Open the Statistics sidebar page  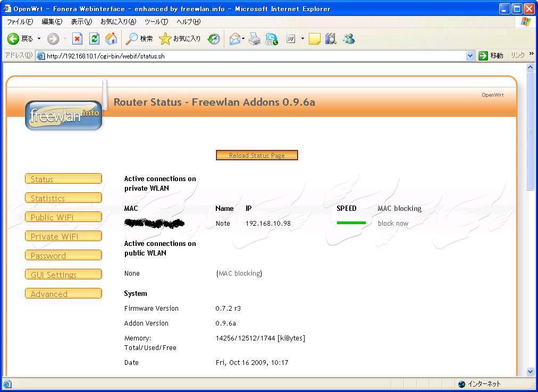63,198
